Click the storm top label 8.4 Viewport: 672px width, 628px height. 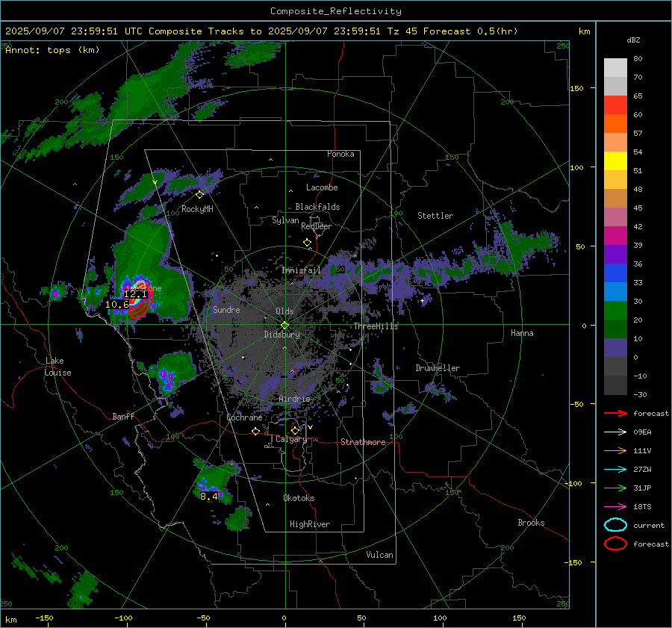[209, 497]
